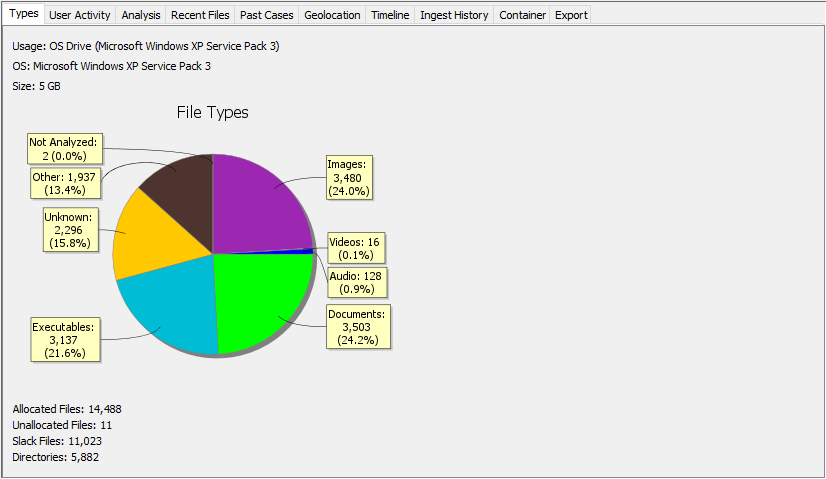The image size is (826, 479).
Task: Click the Videos 16 label box
Action: [x=357, y=248]
